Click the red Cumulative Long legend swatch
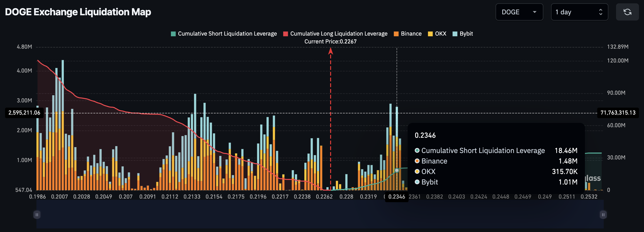 [x=285, y=34]
